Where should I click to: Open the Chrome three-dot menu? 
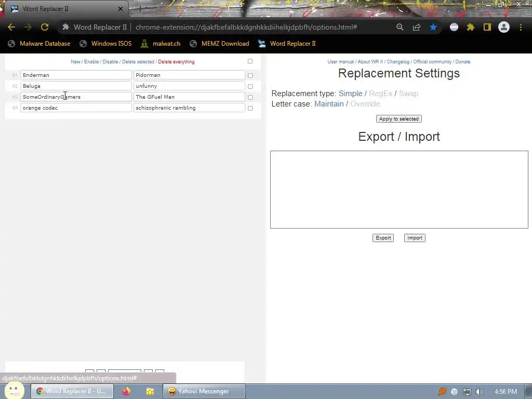click(521, 27)
